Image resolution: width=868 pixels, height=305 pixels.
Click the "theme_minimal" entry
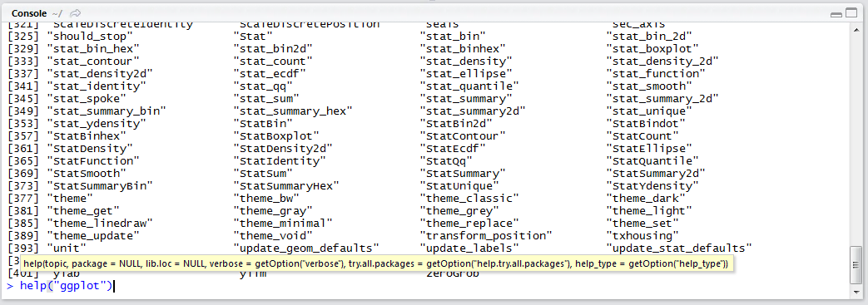pyautogui.click(x=283, y=223)
